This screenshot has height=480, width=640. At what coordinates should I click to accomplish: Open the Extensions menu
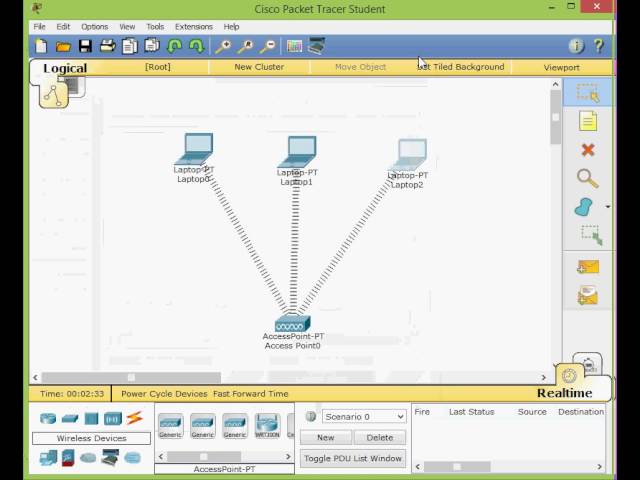pyautogui.click(x=194, y=27)
